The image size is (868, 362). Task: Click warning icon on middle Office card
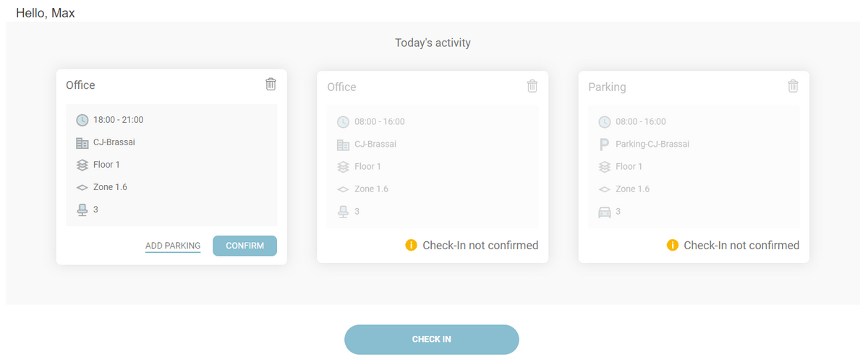click(x=412, y=246)
